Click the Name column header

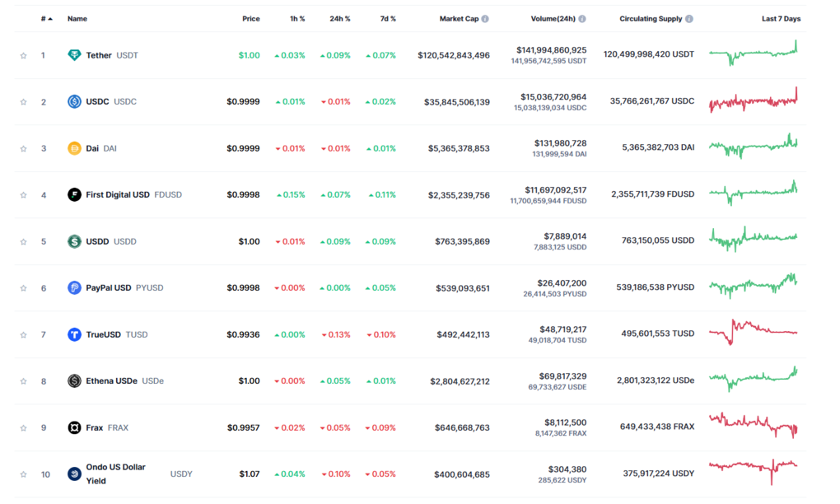coord(77,18)
